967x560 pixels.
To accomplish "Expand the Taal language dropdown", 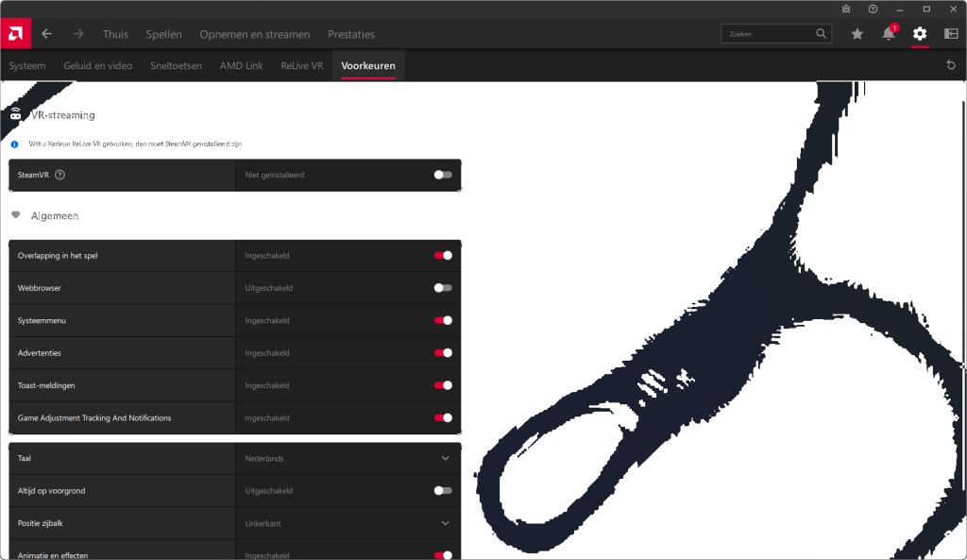I will click(445, 458).
